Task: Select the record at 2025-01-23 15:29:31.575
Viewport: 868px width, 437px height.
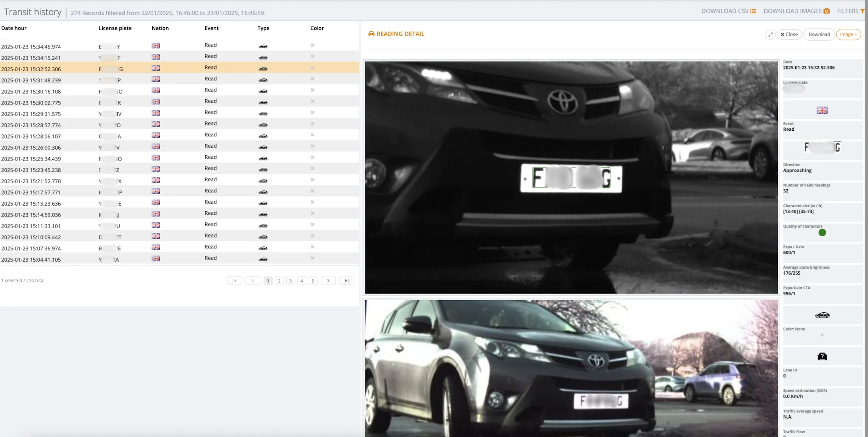Action: (180, 113)
